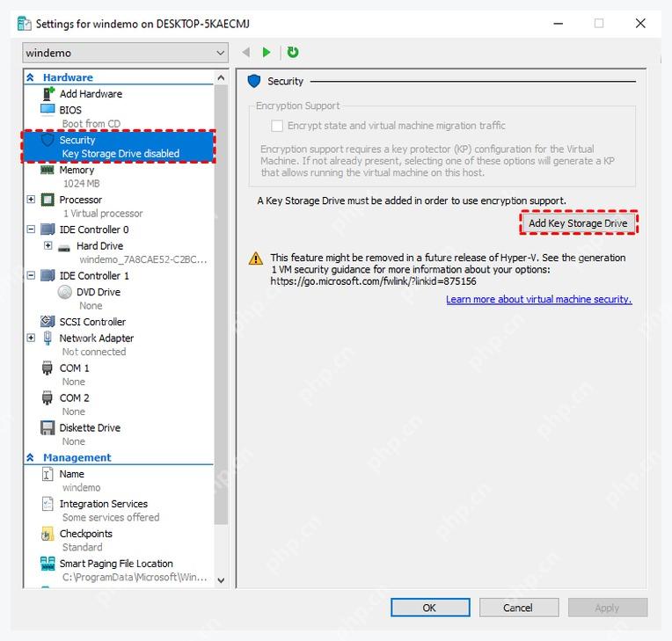This screenshot has width=672, height=641.
Task: Open the DVD Drive item
Action: pyautogui.click(x=119, y=298)
